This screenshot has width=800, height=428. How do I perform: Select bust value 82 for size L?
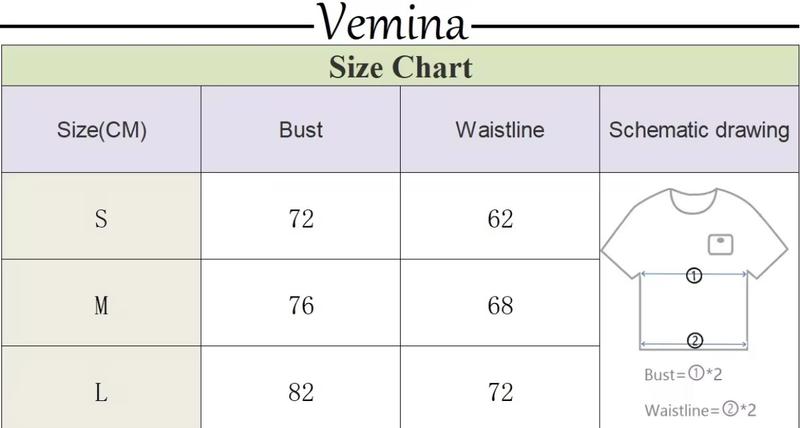[301, 392]
